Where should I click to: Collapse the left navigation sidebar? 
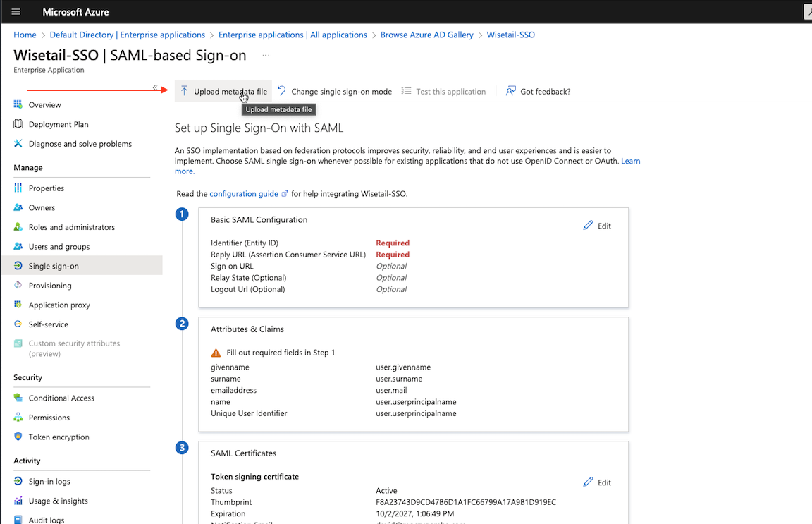(x=156, y=86)
